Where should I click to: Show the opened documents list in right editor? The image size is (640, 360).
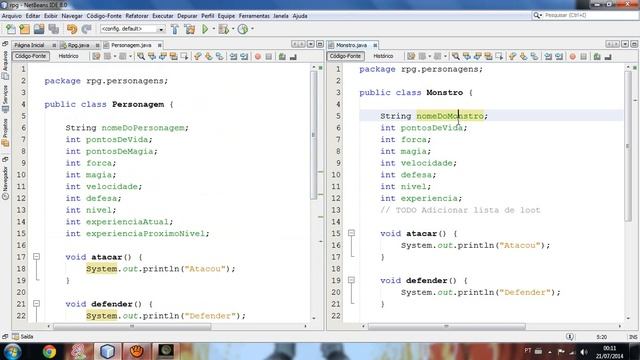(x=625, y=44)
